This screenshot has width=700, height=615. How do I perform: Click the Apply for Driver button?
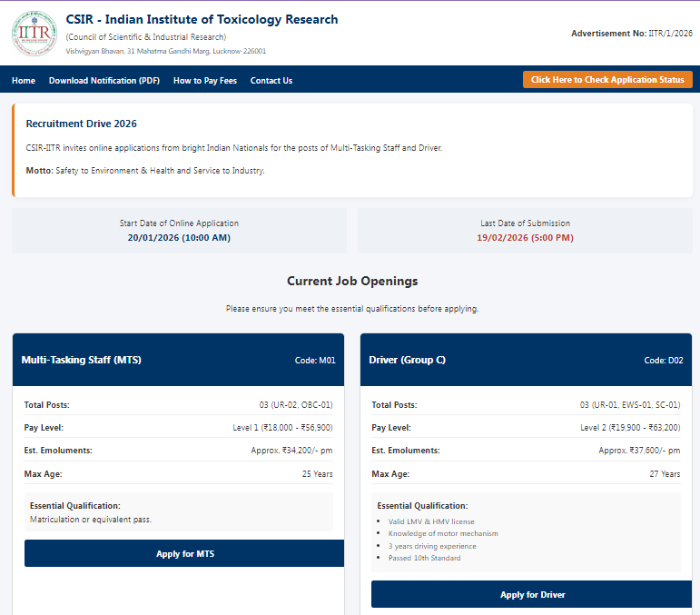point(532,594)
